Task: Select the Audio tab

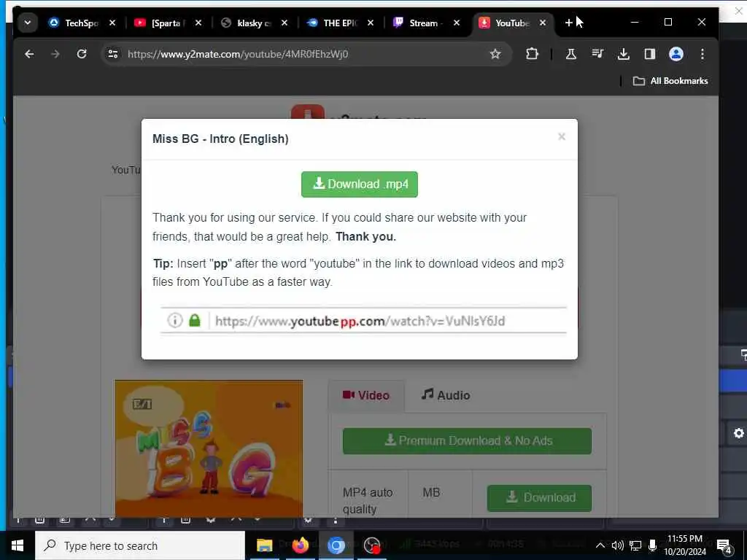Action: 446,395
